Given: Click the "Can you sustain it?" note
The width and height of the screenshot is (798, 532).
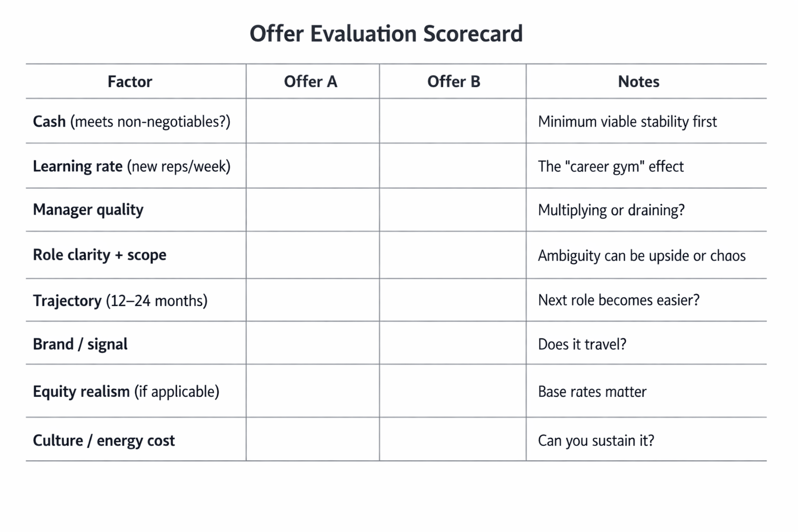Looking at the screenshot, I should (x=596, y=440).
